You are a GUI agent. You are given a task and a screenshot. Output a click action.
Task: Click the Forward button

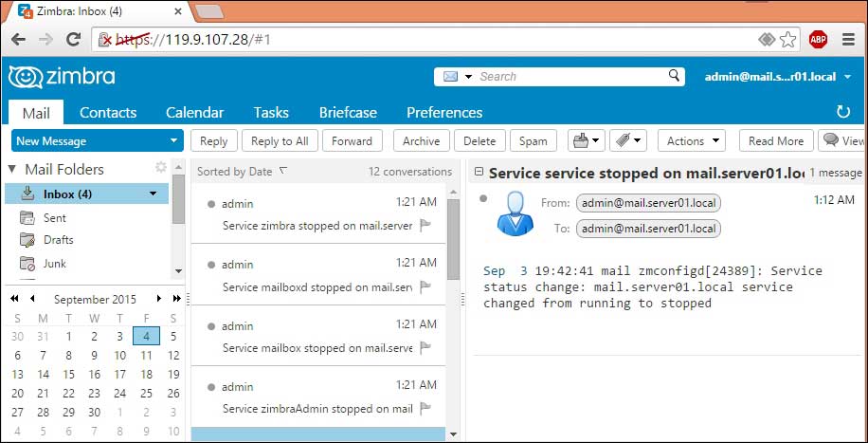[353, 140]
